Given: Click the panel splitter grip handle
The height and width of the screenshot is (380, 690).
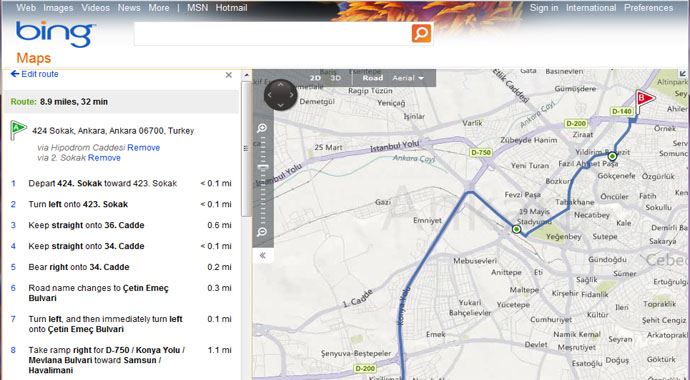Looking at the screenshot, I should tap(246, 149).
